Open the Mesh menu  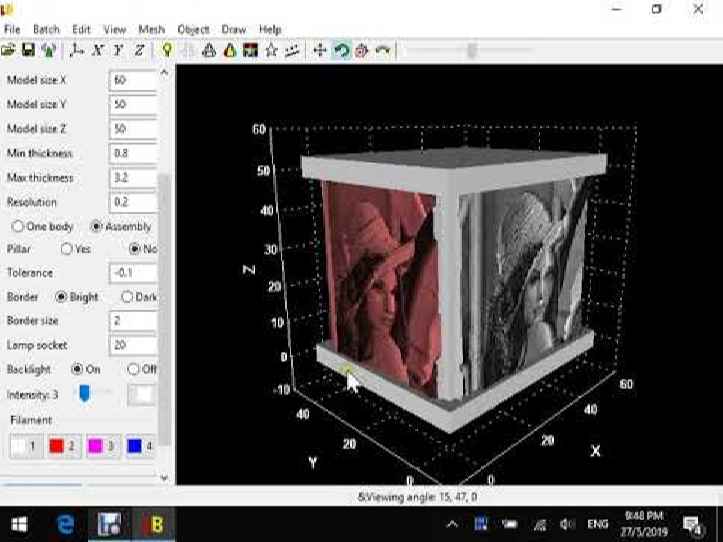point(151,30)
